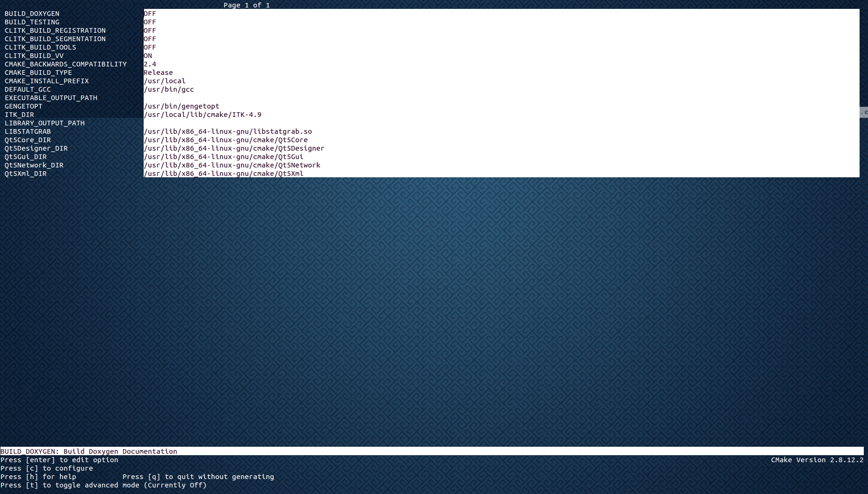
Task: Select the Qt5Designer_DIR option name
Action: pyautogui.click(x=36, y=148)
